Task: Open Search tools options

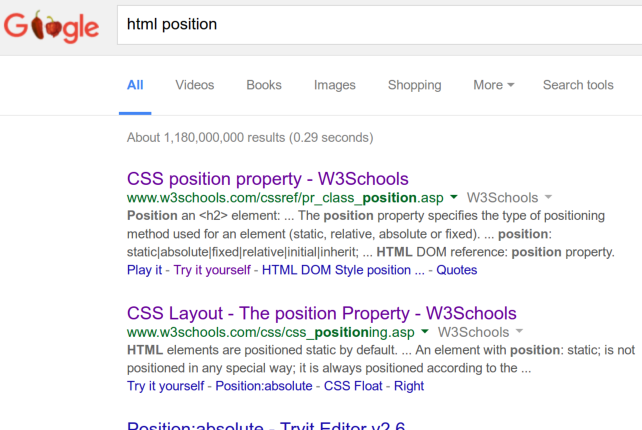Action: point(578,85)
